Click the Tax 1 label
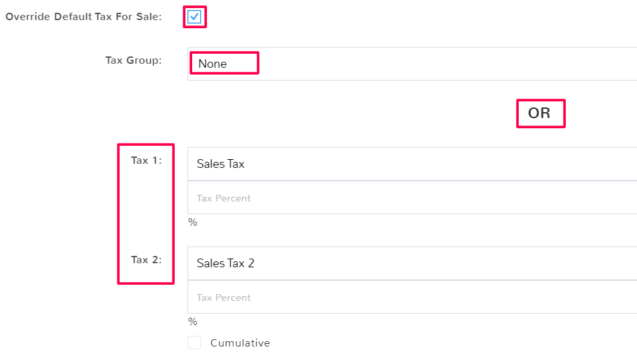This screenshot has height=364, width=637. [x=146, y=161]
